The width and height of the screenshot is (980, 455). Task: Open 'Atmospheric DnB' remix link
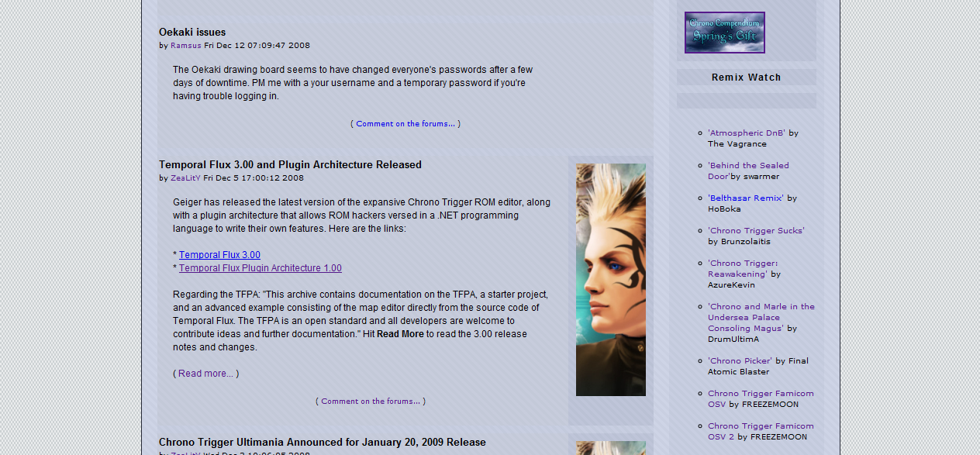pyautogui.click(x=747, y=133)
